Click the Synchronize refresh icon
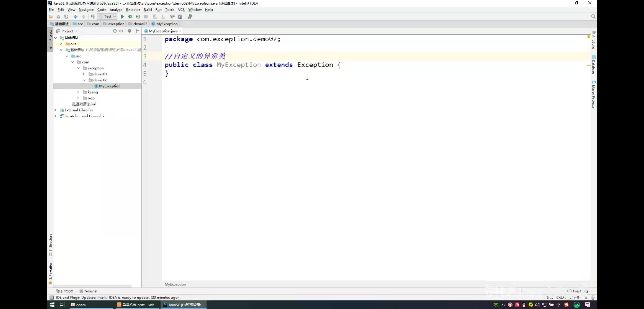This screenshot has height=309, width=644. pos(66,17)
